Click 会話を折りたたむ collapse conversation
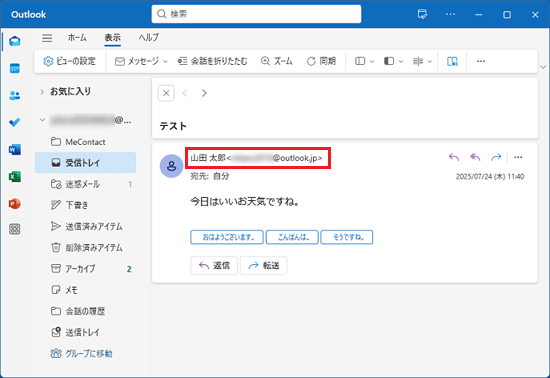The width and height of the screenshot is (550, 378). (212, 61)
